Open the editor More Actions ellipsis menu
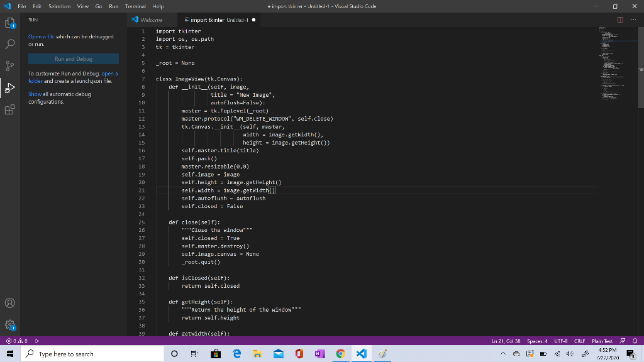The height and width of the screenshot is (362, 644). [x=634, y=19]
